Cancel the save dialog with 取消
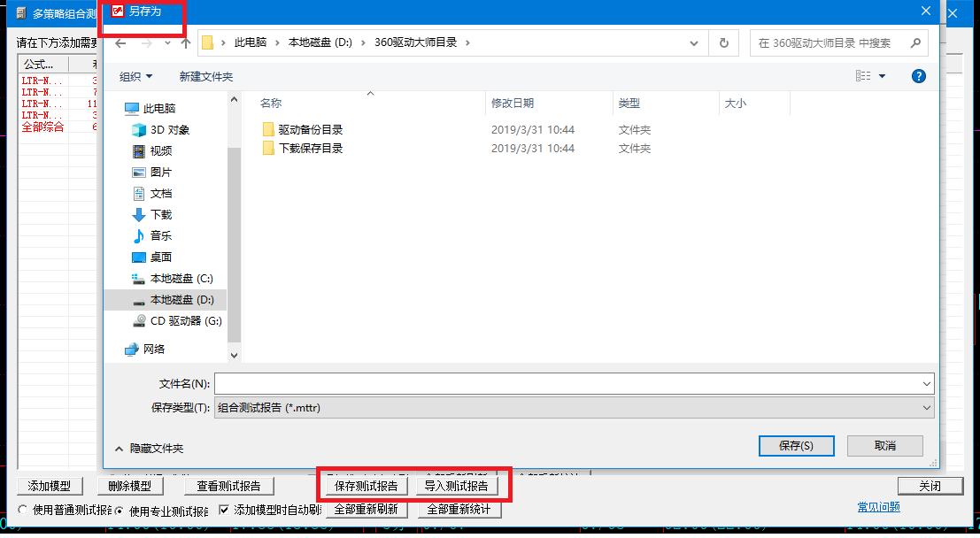 [885, 445]
